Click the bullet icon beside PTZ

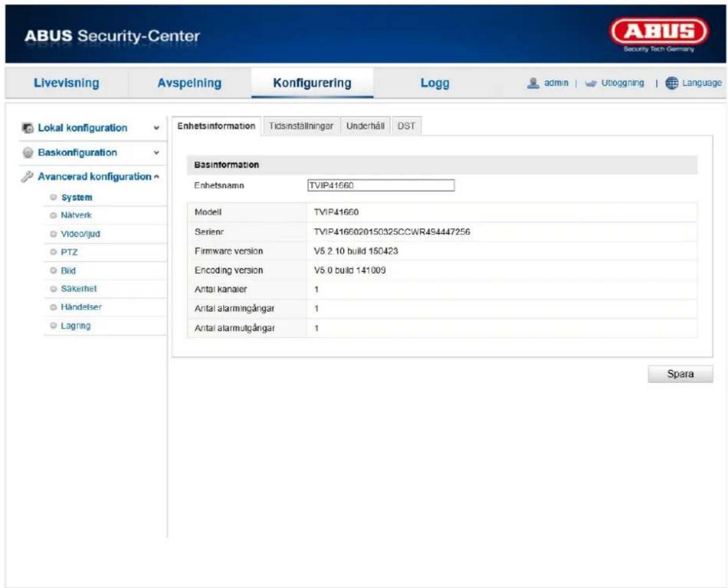(53, 252)
